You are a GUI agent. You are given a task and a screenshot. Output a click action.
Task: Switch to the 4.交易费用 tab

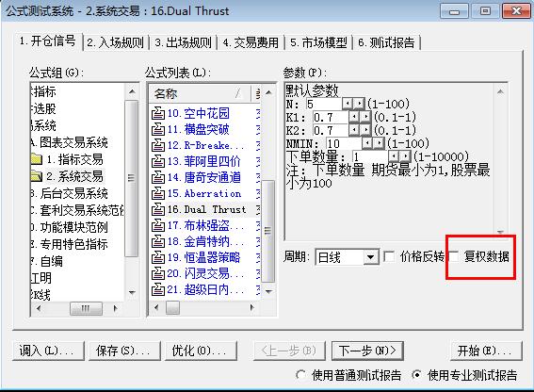[x=251, y=42]
